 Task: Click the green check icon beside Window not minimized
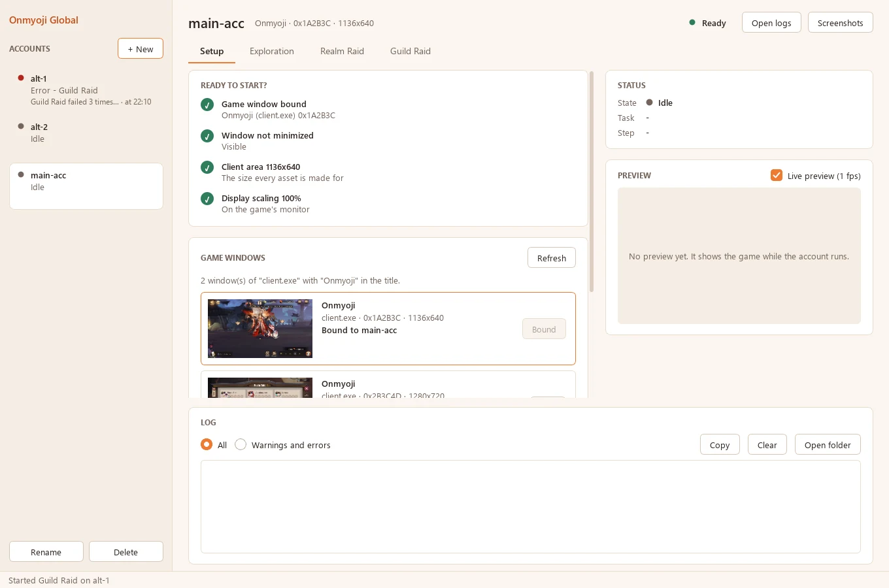click(207, 136)
